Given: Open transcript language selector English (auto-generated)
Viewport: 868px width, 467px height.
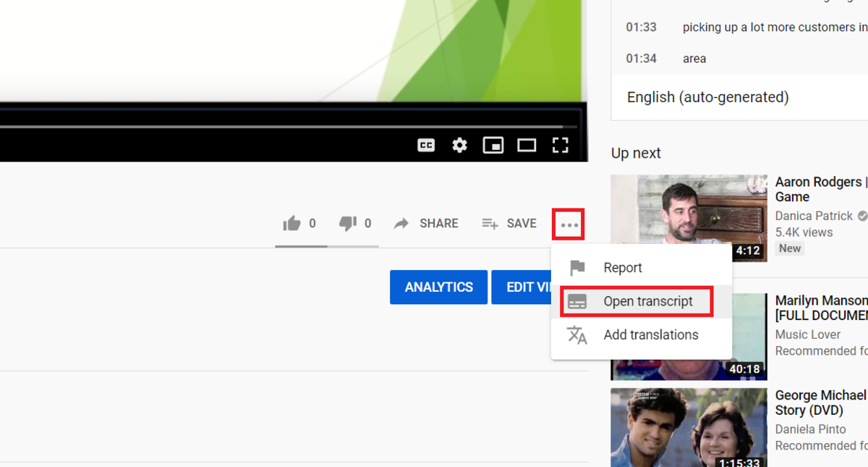Looking at the screenshot, I should pos(707,97).
